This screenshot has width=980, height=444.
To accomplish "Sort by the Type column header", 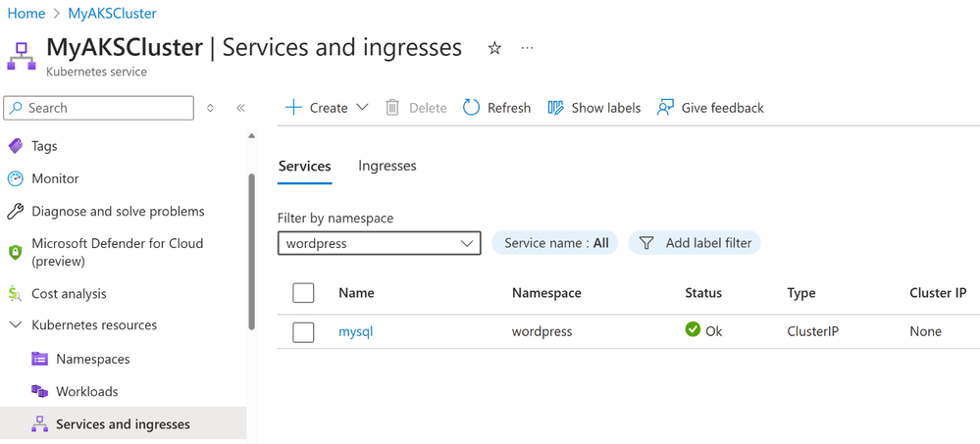I will [x=801, y=293].
